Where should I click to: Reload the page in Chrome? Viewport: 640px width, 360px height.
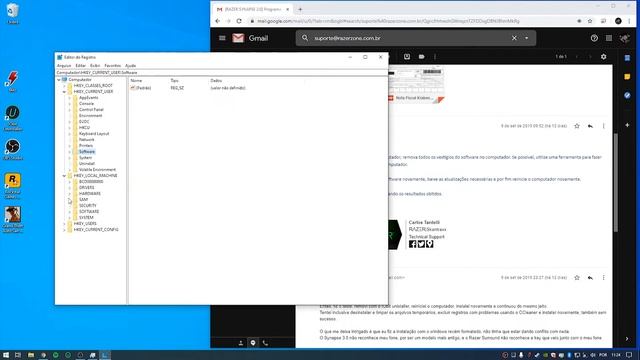pyautogui.click(x=239, y=21)
